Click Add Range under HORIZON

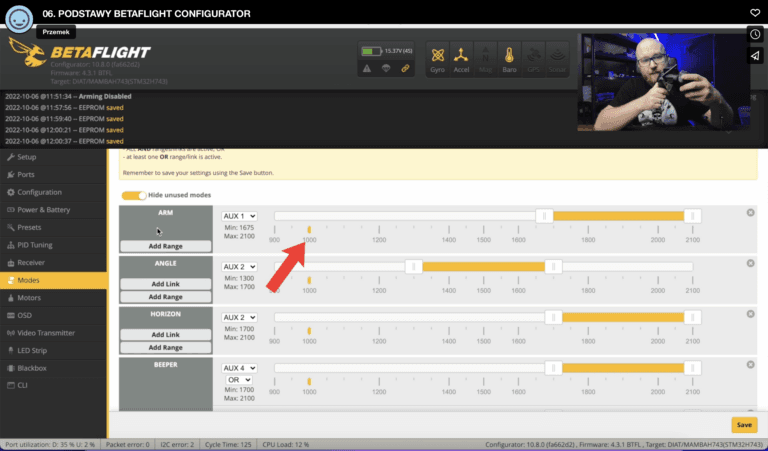coord(166,348)
